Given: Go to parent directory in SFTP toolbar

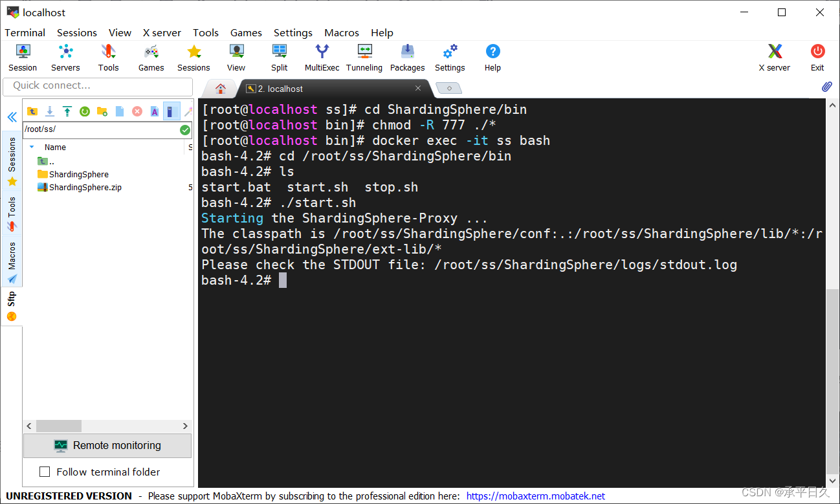Looking at the screenshot, I should tap(32, 111).
